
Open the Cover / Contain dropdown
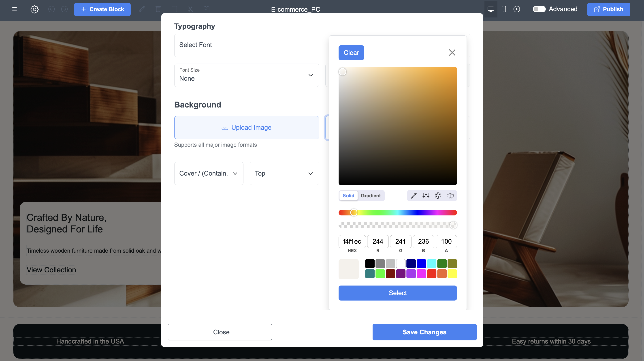point(209,173)
